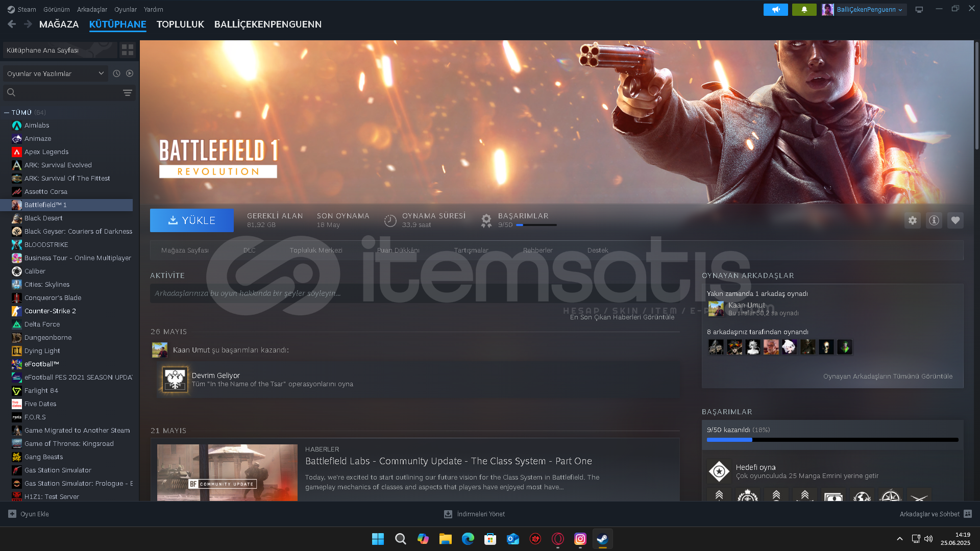The height and width of the screenshot is (551, 980).
Task: Click the 9/50 achievements progress bar
Action: tap(832, 440)
